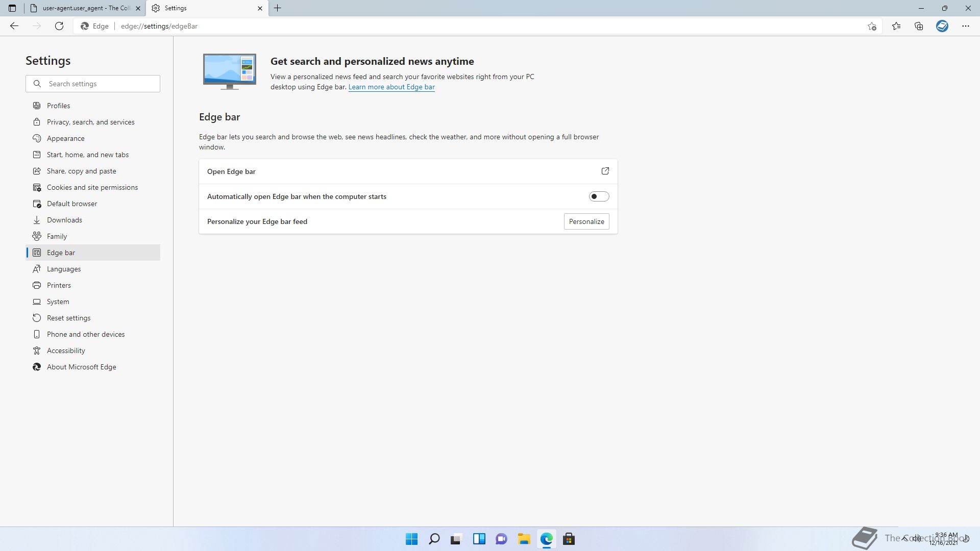
Task: Open Widgets from the taskbar
Action: [479, 539]
